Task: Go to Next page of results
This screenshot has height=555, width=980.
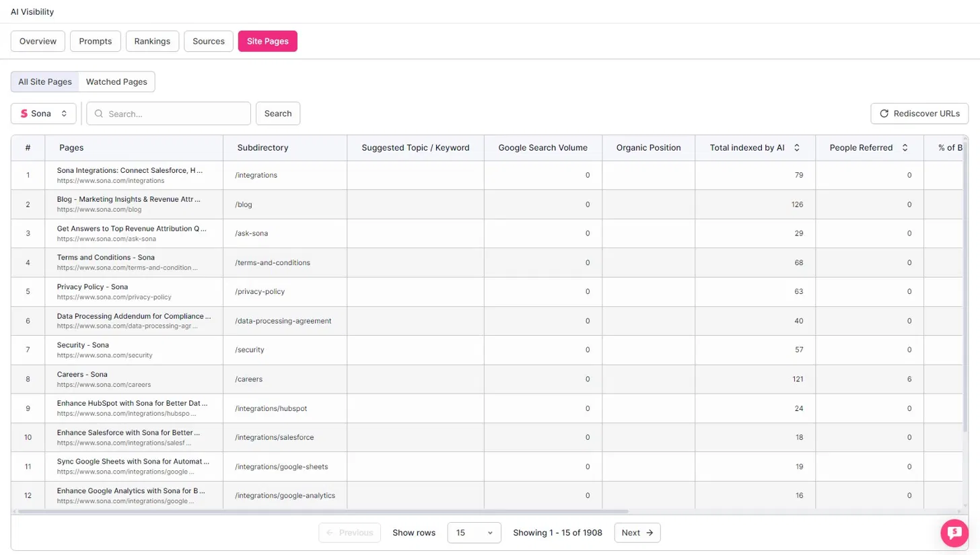Action: [x=637, y=533]
